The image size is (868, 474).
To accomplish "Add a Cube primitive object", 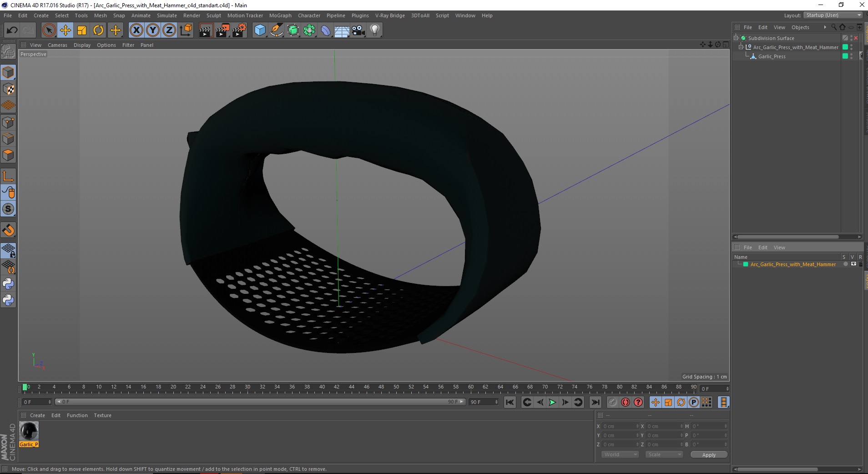I will click(x=260, y=30).
